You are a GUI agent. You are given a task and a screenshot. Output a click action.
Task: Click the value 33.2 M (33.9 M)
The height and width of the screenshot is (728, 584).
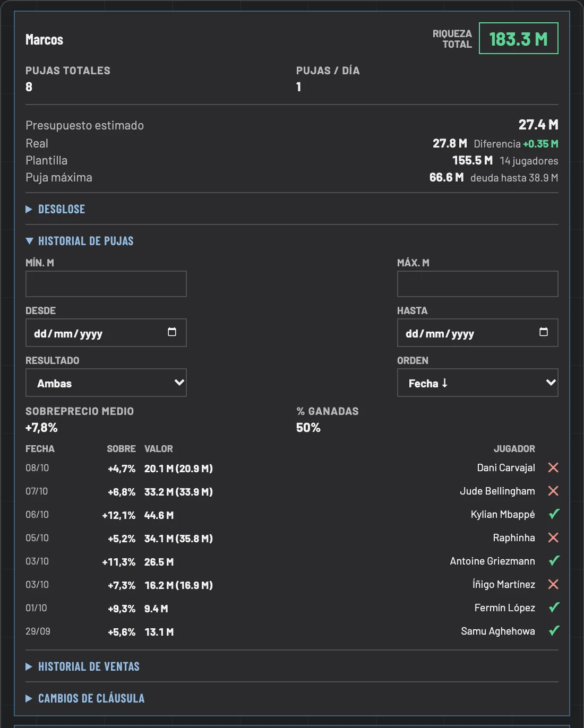(178, 492)
